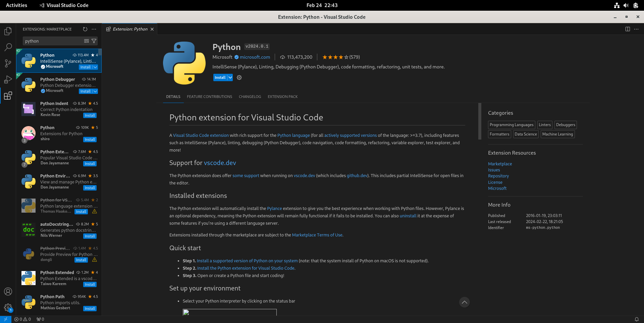Open the volume system tray icon
The image size is (644, 323).
626,5
